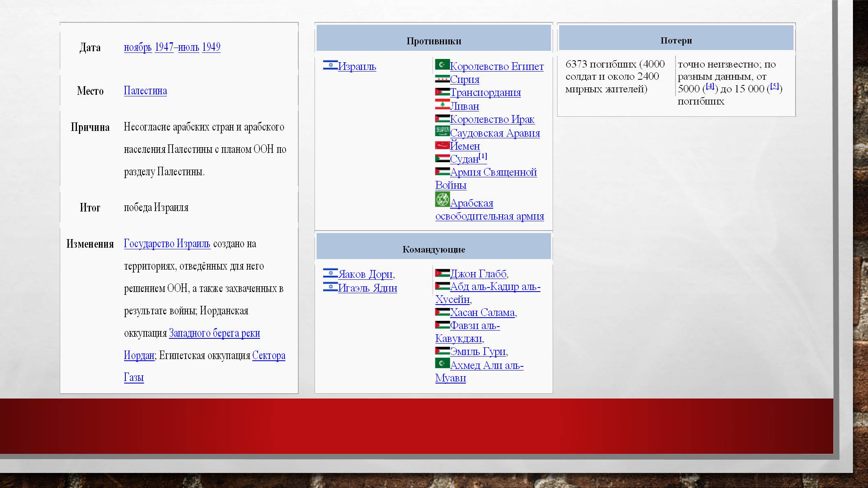Click footnote [1] after Судан

(x=483, y=156)
